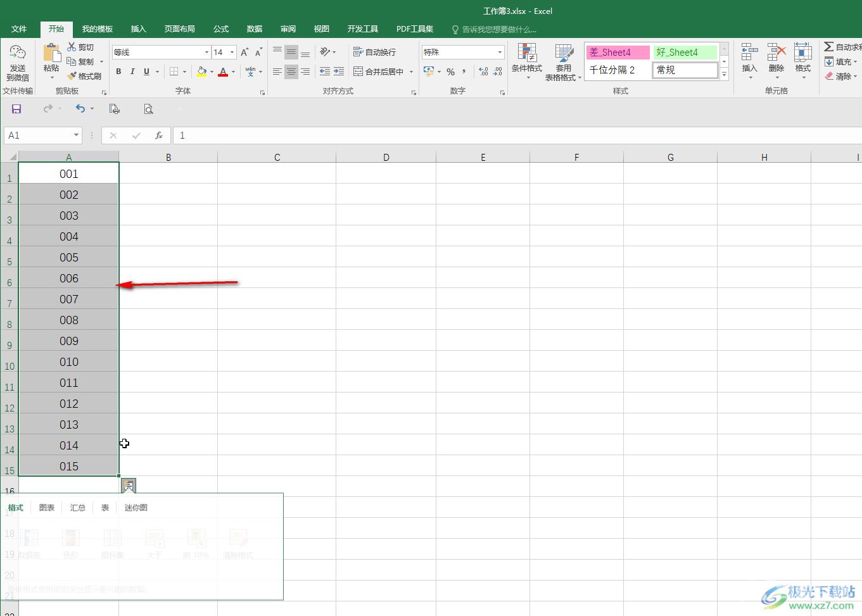Viewport: 862px width, 616px height.
Task: Open the number format dropdown (特殊)
Action: tap(500, 52)
